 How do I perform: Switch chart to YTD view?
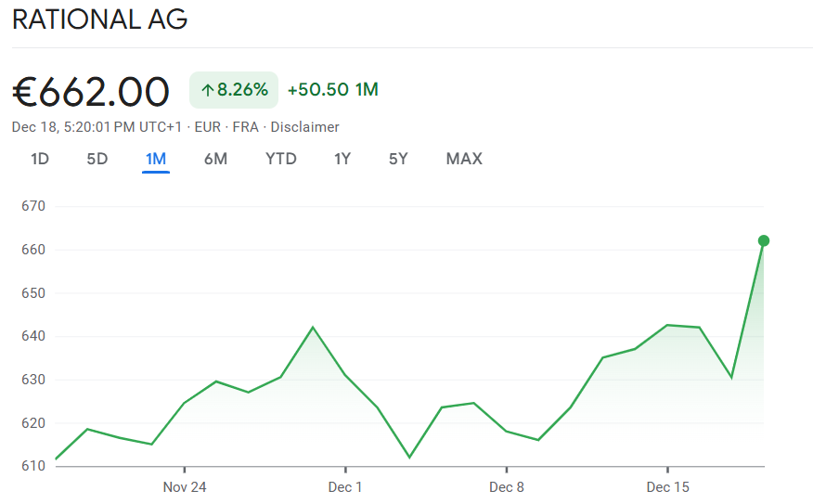pos(281,159)
